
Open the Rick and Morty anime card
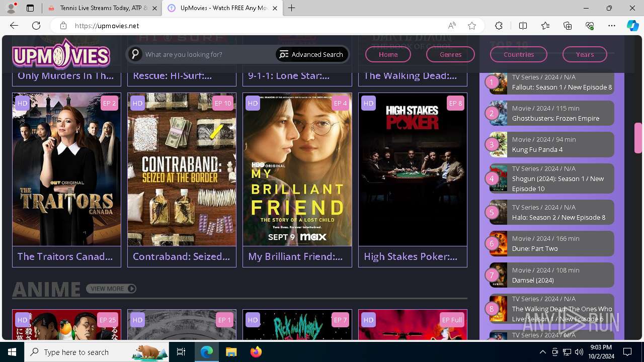click(x=297, y=325)
